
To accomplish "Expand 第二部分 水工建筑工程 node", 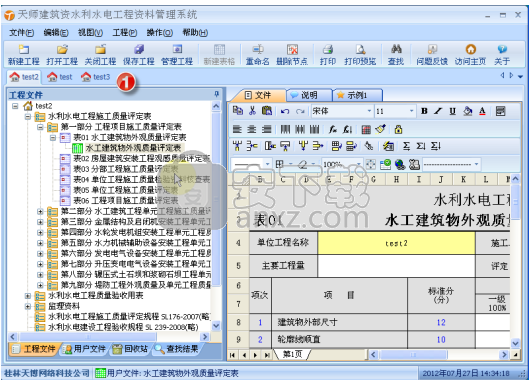I will [40, 212].
